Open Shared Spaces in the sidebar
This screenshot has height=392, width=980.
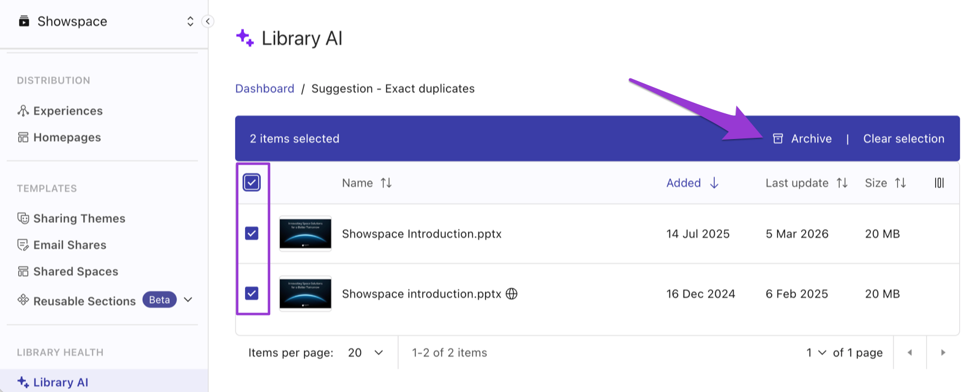[76, 271]
